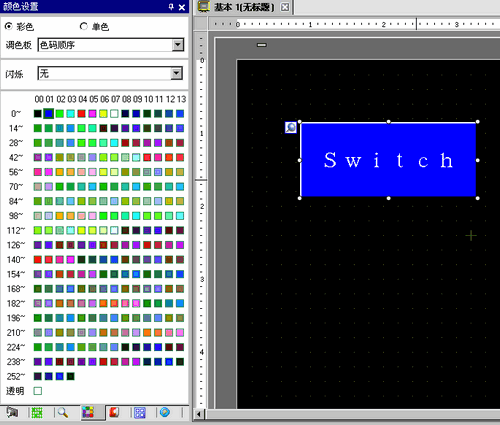Open the green grid panel tab

[x=37, y=413]
